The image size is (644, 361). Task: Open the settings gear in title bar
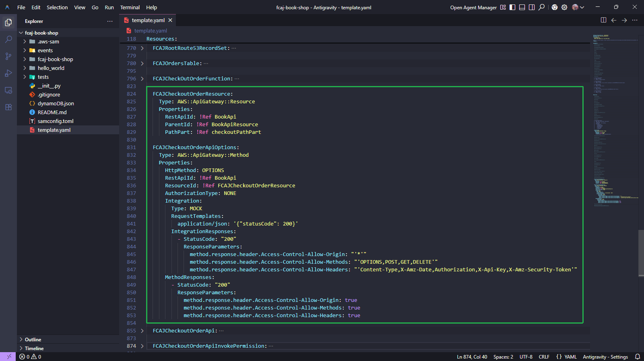[564, 7]
